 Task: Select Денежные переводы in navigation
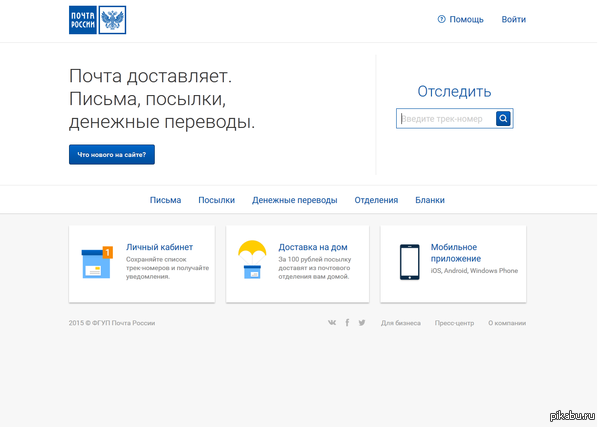click(x=294, y=200)
